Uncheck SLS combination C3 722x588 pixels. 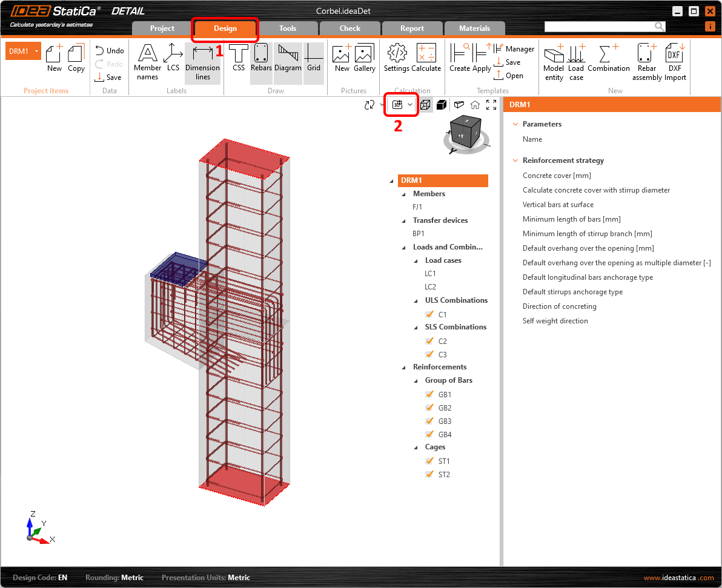(430, 354)
